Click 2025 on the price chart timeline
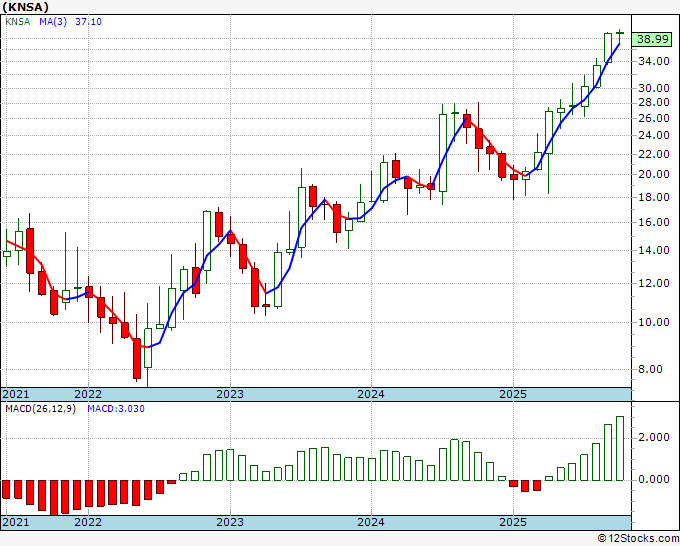 click(513, 394)
